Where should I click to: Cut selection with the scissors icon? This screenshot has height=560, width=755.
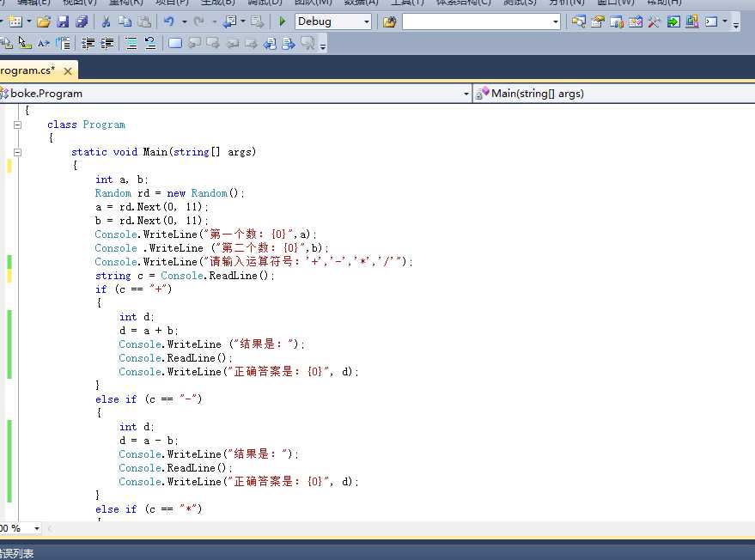tap(106, 21)
